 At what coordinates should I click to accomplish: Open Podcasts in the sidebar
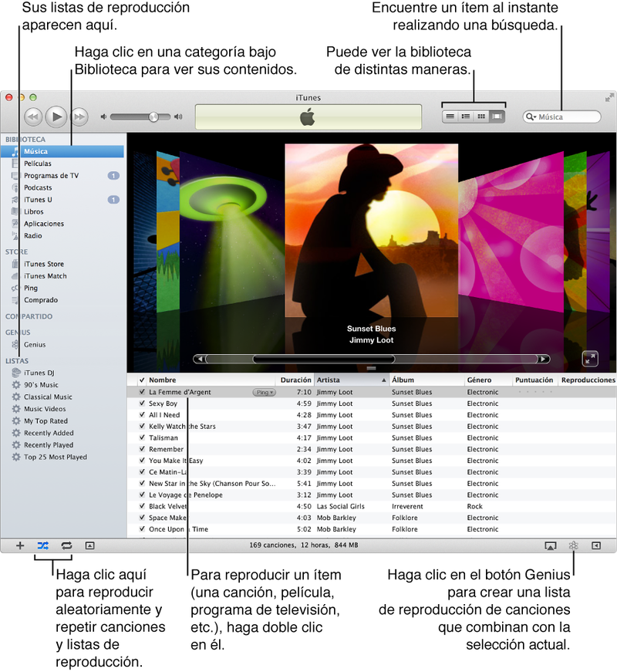(38, 187)
